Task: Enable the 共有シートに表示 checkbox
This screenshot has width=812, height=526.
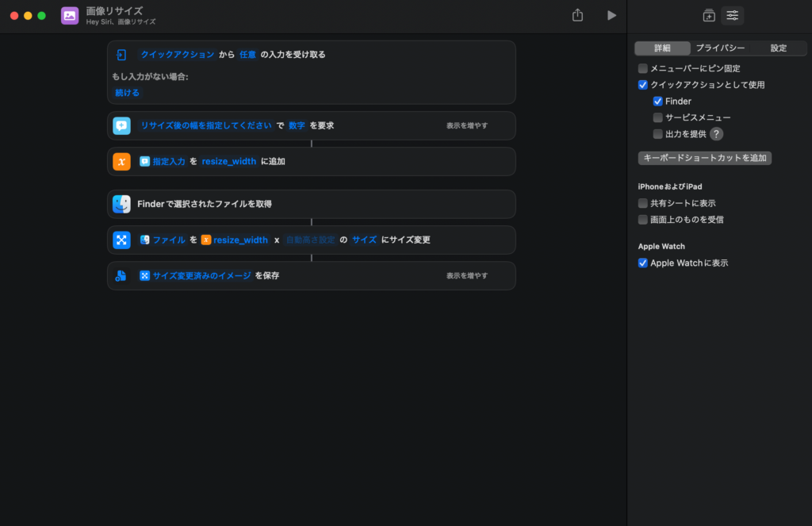Action: pyautogui.click(x=643, y=203)
